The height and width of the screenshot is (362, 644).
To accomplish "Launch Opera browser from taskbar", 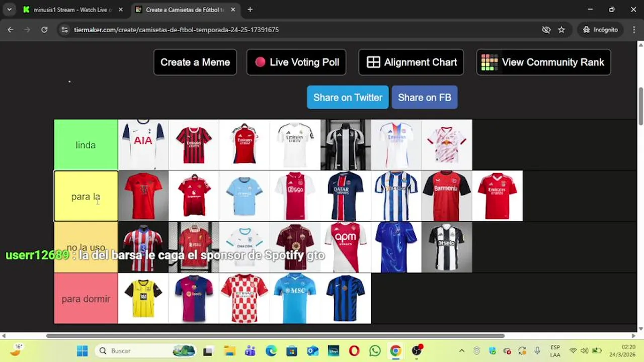I will 354,351.
